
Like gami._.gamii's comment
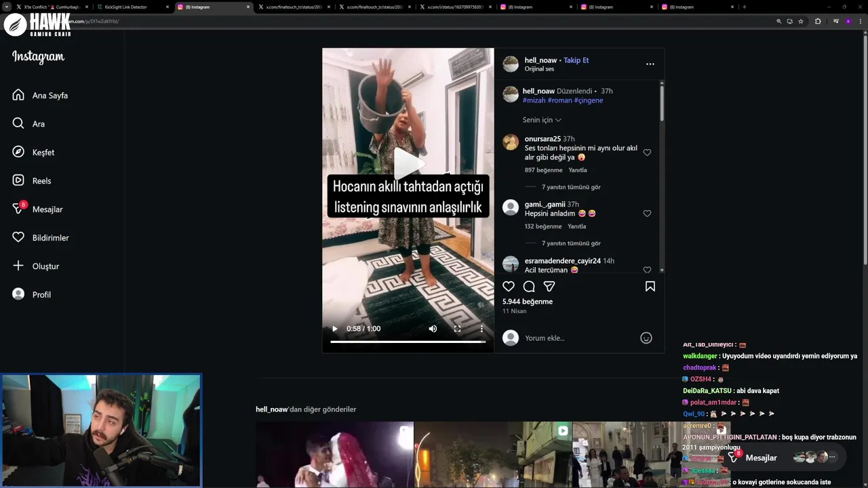647,213
